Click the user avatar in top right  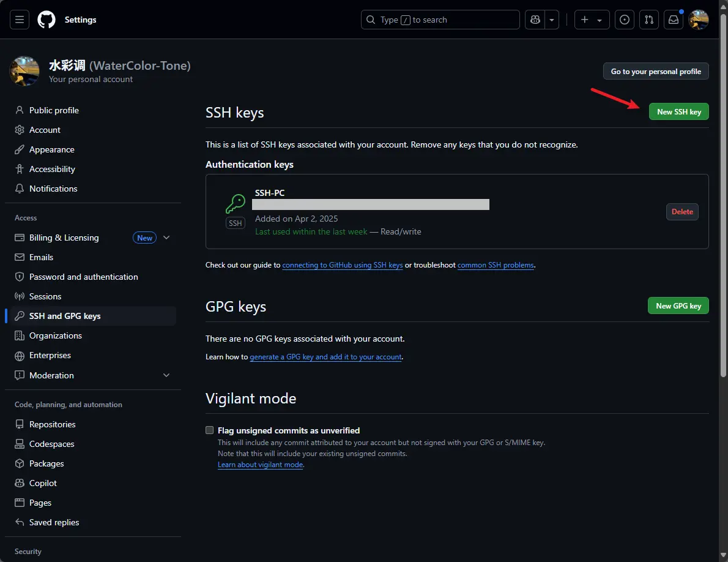coord(699,20)
